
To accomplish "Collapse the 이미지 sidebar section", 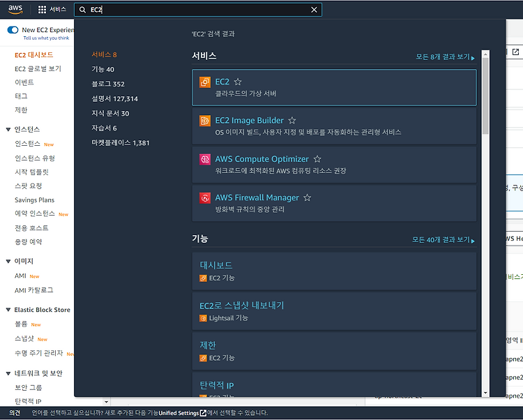I will pos(8,261).
